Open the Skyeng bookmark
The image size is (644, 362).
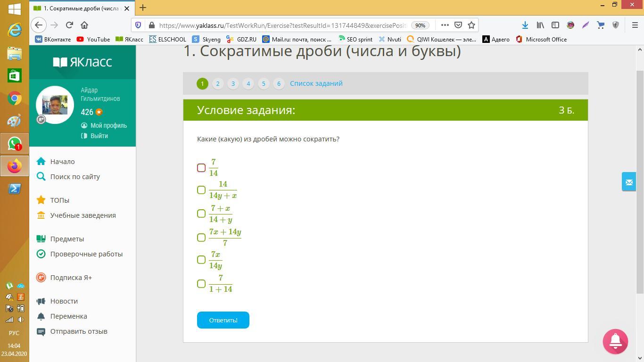[206, 39]
